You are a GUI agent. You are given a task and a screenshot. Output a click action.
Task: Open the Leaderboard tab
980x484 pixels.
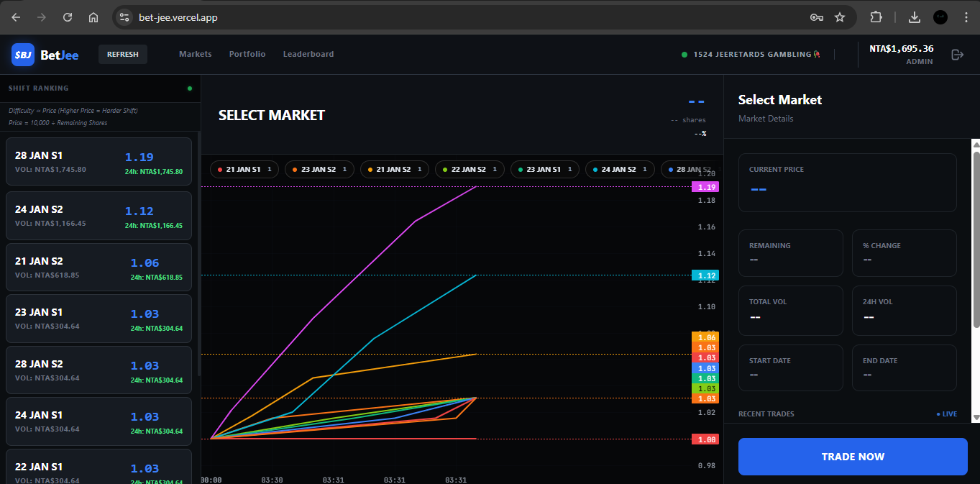click(x=308, y=55)
